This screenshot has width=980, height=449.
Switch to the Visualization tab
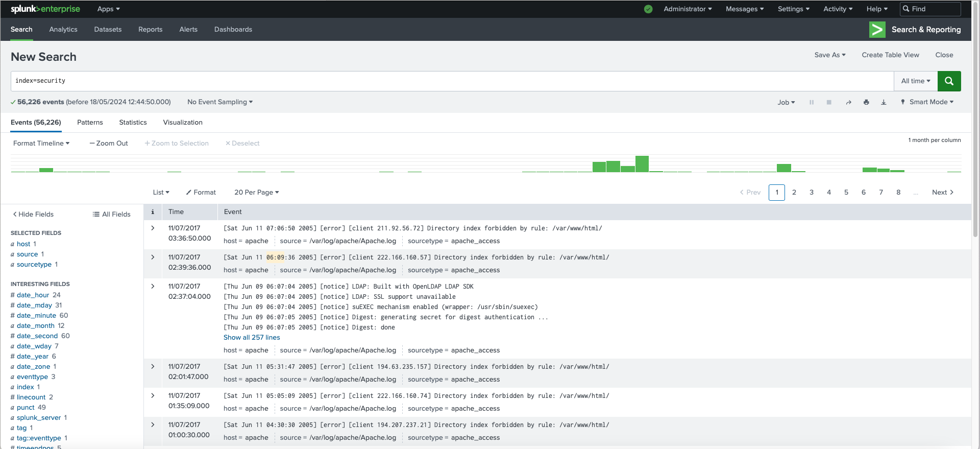[x=183, y=122]
